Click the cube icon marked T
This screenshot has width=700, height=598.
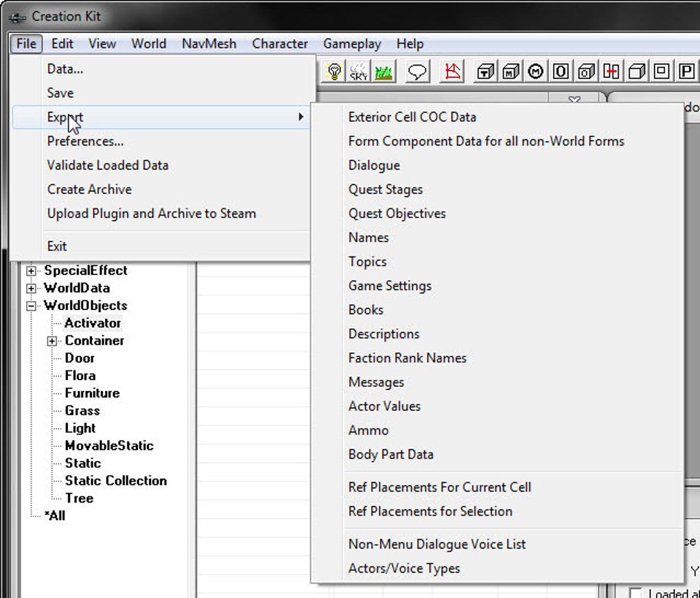(x=485, y=71)
